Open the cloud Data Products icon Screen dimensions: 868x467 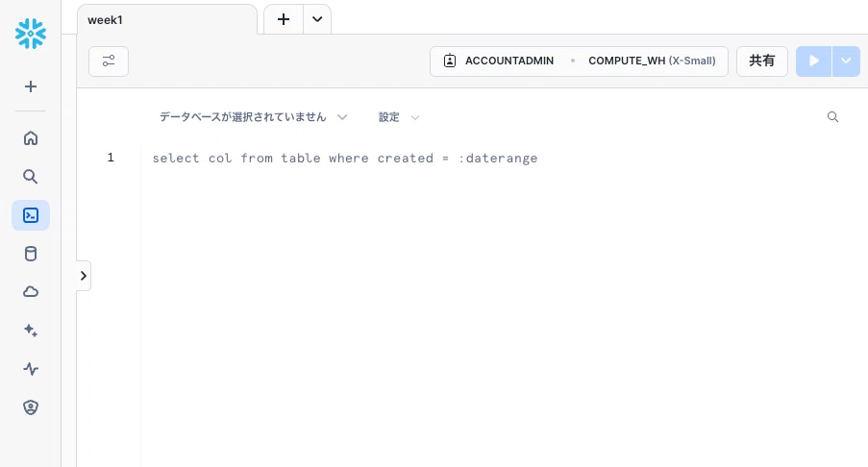pos(31,291)
